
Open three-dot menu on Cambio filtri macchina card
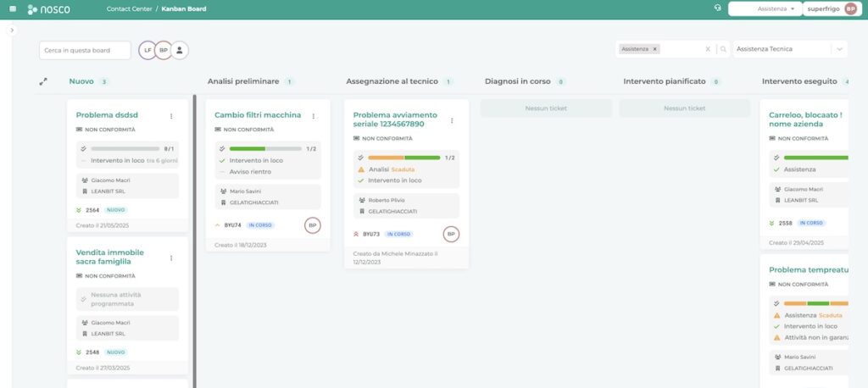click(x=314, y=116)
